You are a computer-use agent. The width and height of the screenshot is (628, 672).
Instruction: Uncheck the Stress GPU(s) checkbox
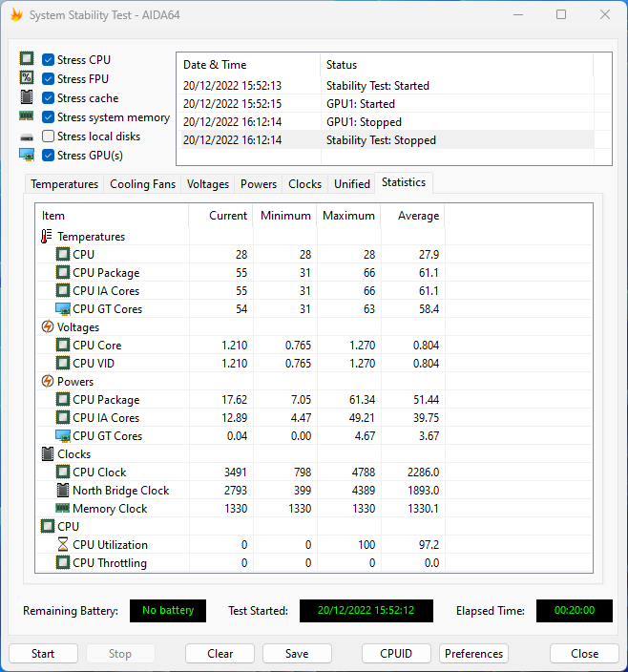tap(48, 156)
